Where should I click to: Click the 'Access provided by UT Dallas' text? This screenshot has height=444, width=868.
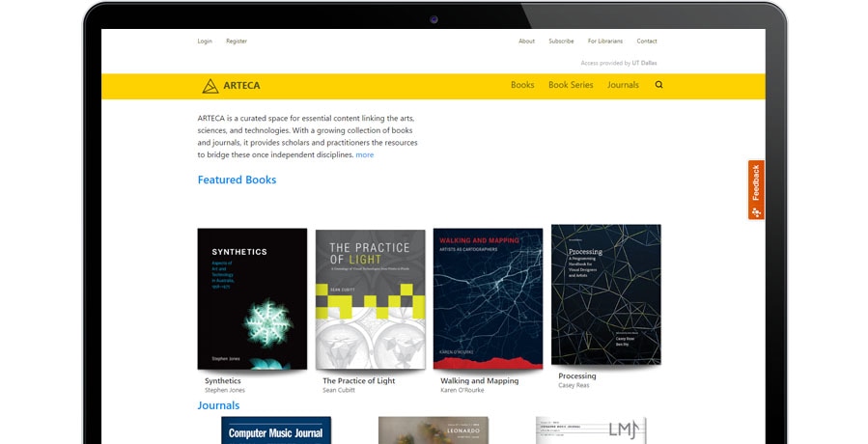[x=619, y=63]
